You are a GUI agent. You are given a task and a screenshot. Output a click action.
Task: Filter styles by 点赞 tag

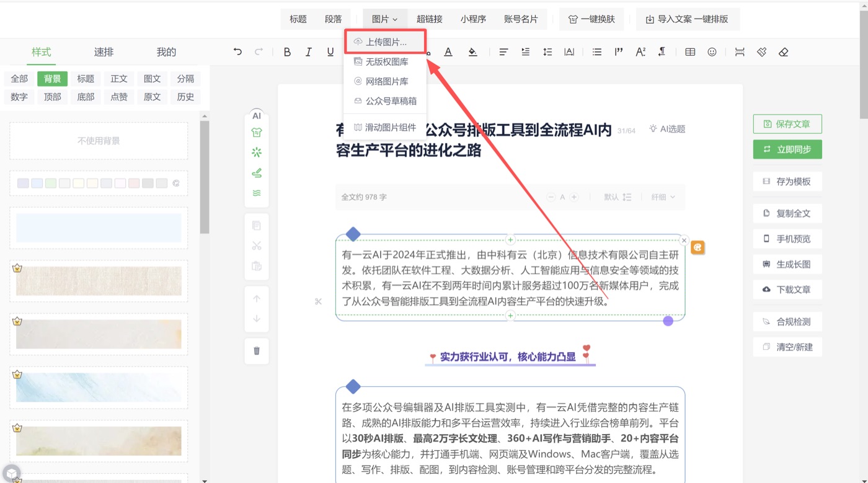pyautogui.click(x=119, y=97)
